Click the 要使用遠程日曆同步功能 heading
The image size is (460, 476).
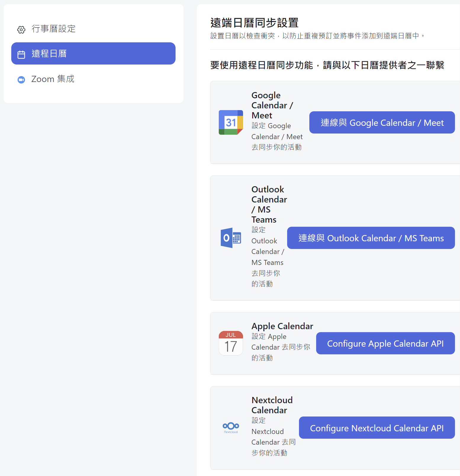click(327, 65)
